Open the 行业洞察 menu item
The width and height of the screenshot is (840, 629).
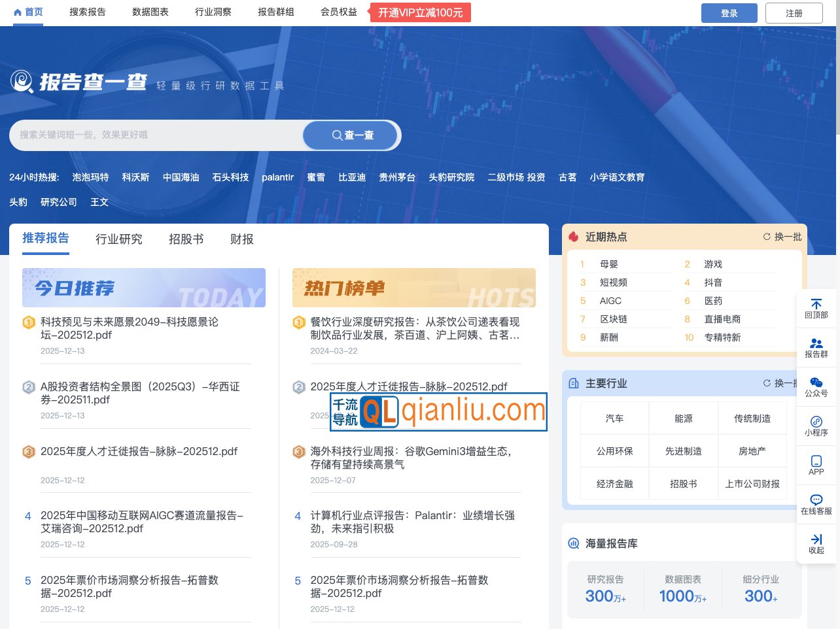pyautogui.click(x=213, y=11)
